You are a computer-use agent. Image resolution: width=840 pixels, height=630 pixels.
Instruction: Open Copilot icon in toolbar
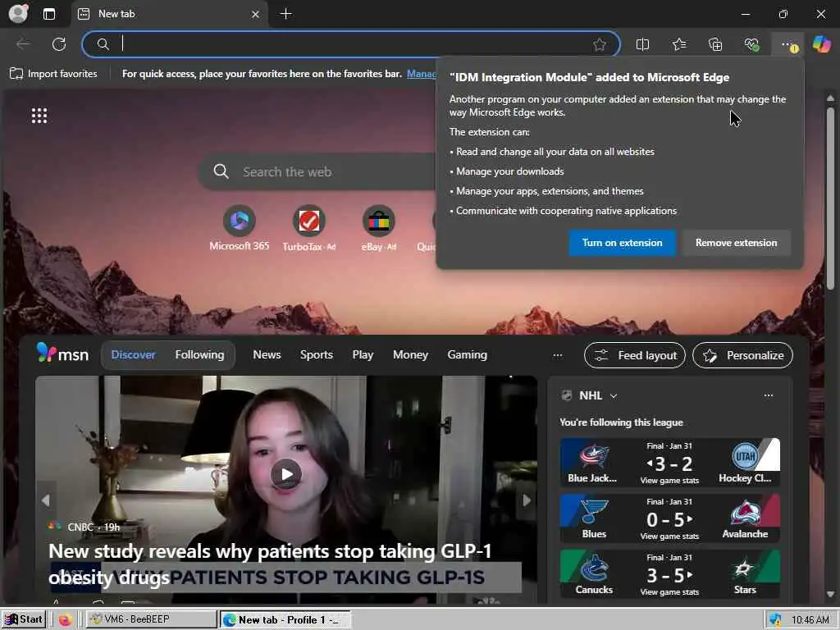(821, 44)
